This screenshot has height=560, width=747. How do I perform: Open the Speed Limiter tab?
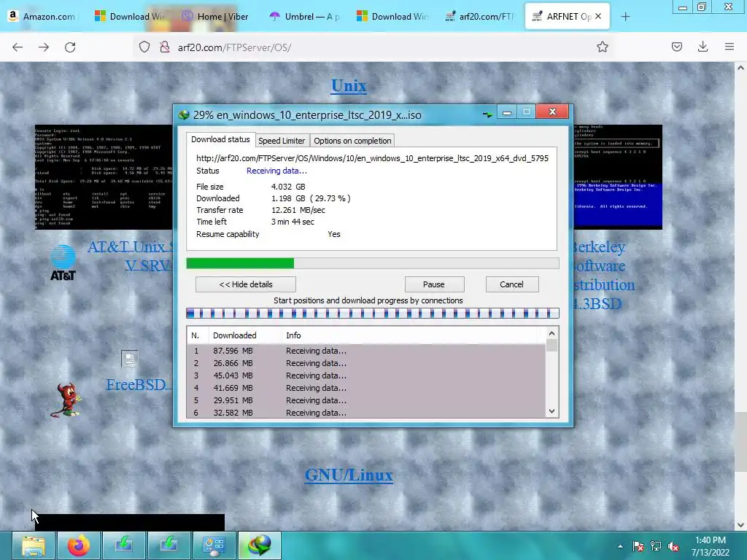(282, 141)
